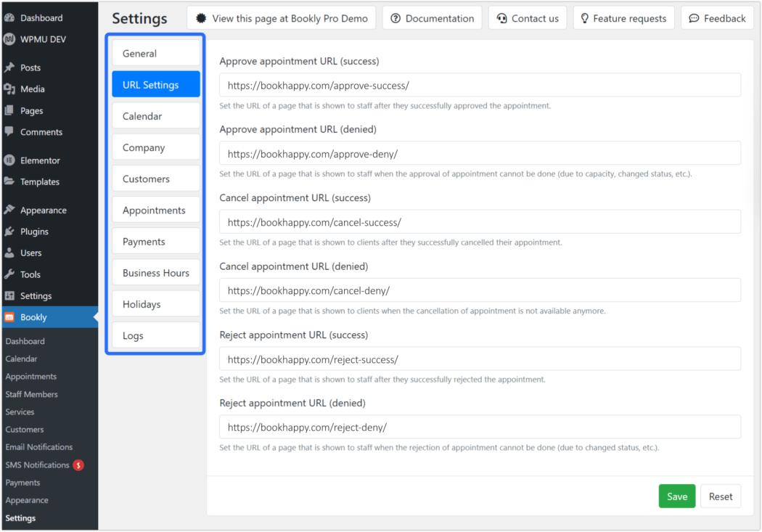Open the Calendar settings tab
The width and height of the screenshot is (762, 532).
156,116
